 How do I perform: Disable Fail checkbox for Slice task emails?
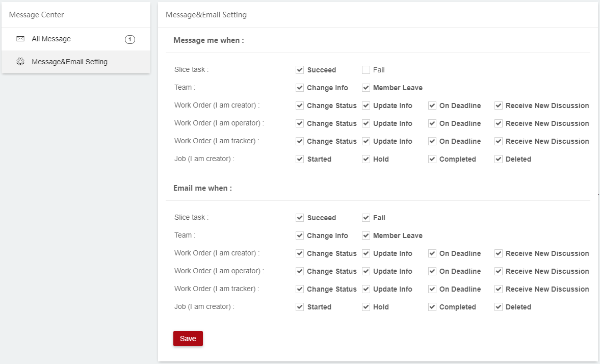[366, 218]
